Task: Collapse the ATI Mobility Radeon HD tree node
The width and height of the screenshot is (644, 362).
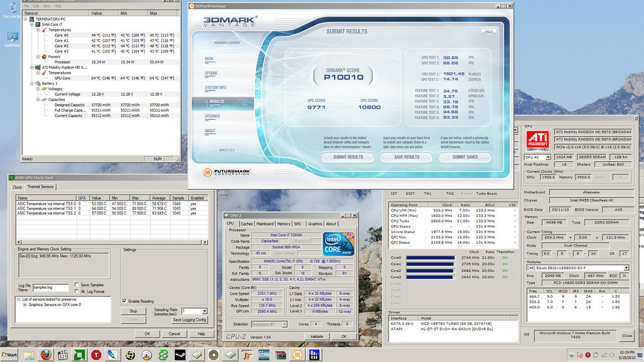Action: (x=31, y=67)
